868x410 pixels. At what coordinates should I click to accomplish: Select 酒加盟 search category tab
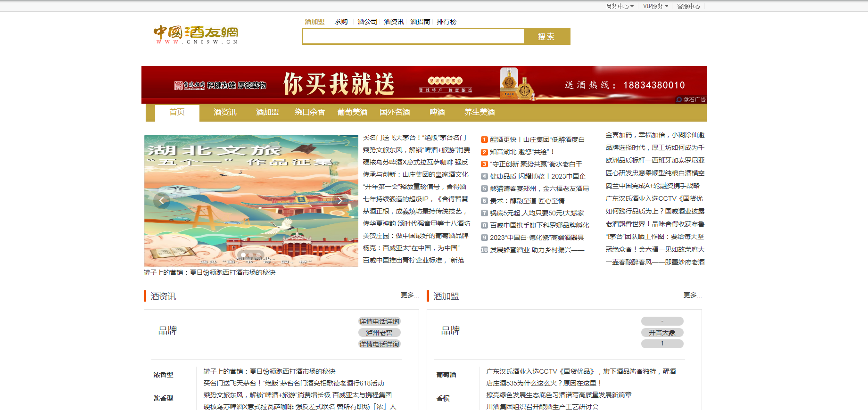(314, 22)
